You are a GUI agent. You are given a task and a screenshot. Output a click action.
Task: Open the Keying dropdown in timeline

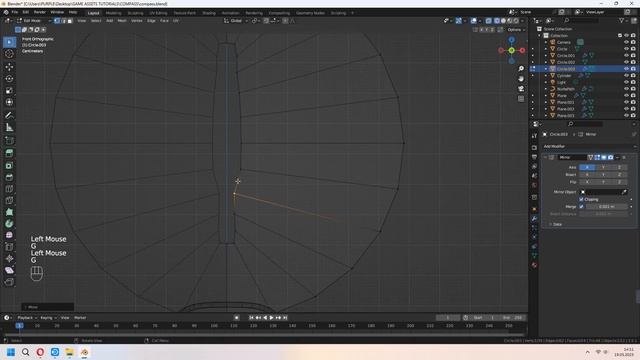pos(48,318)
